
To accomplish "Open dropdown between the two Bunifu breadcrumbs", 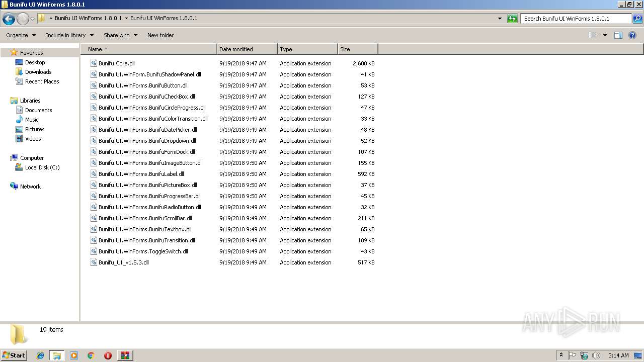I will coord(126,18).
